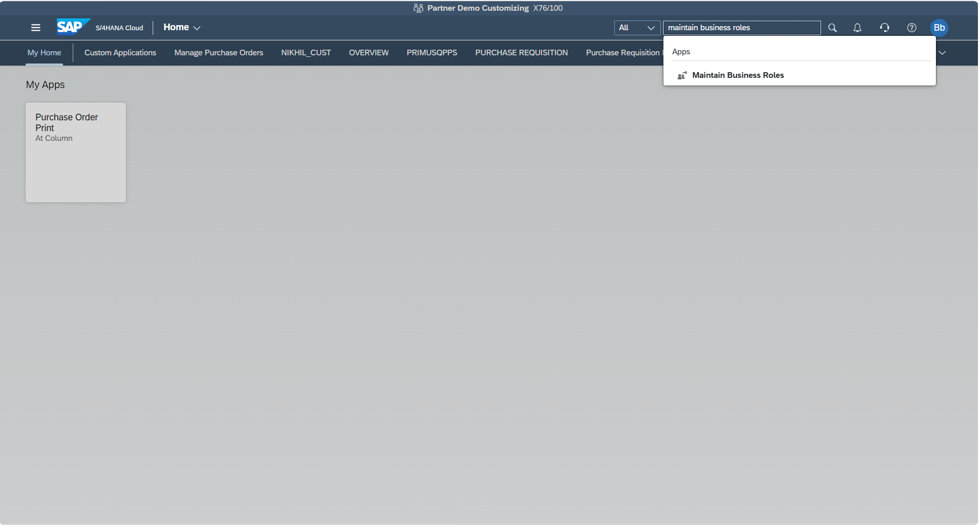
Task: Focus the search field with 'maintain business roles'
Action: click(x=741, y=28)
